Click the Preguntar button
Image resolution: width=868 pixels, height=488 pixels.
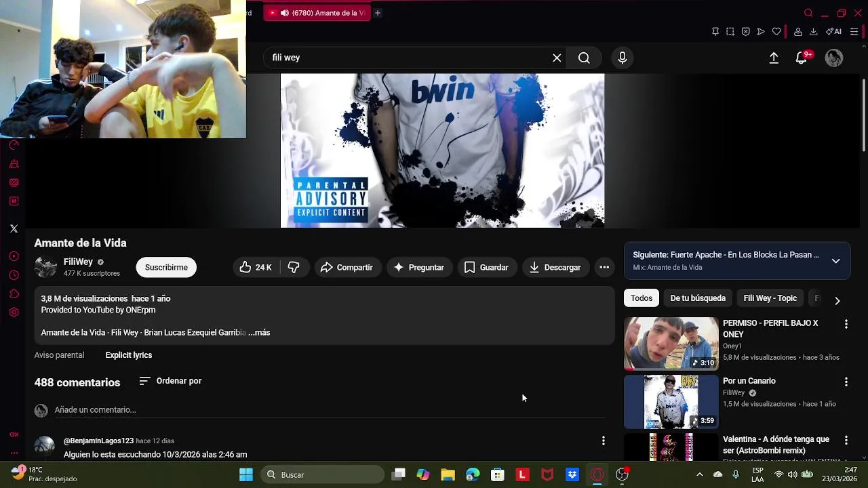point(419,267)
